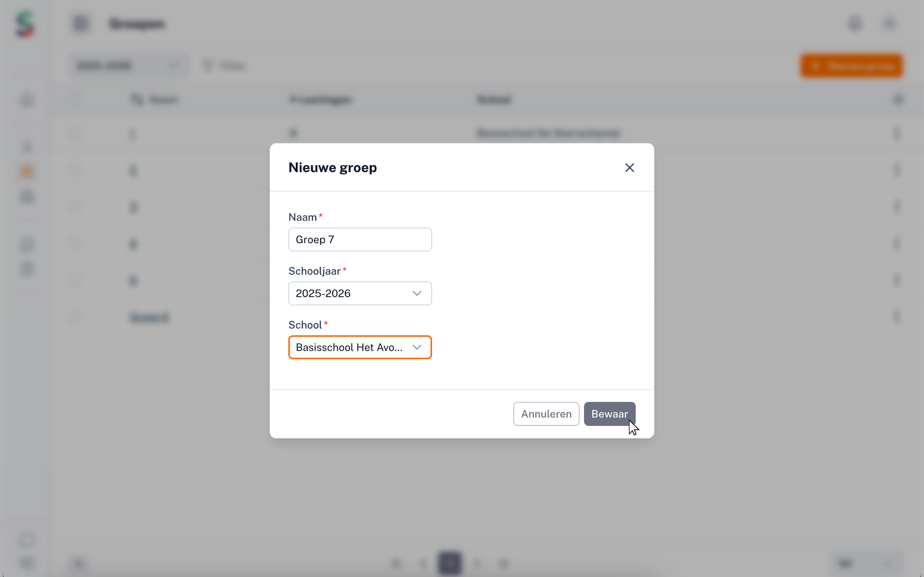Open the blurred Filter option
Screen dimensions: 924x577
click(x=225, y=66)
